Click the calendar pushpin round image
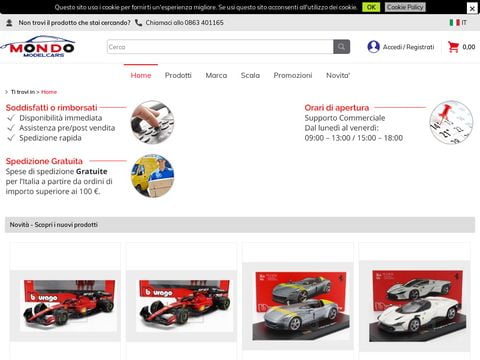480x360 pixels. 451,122
